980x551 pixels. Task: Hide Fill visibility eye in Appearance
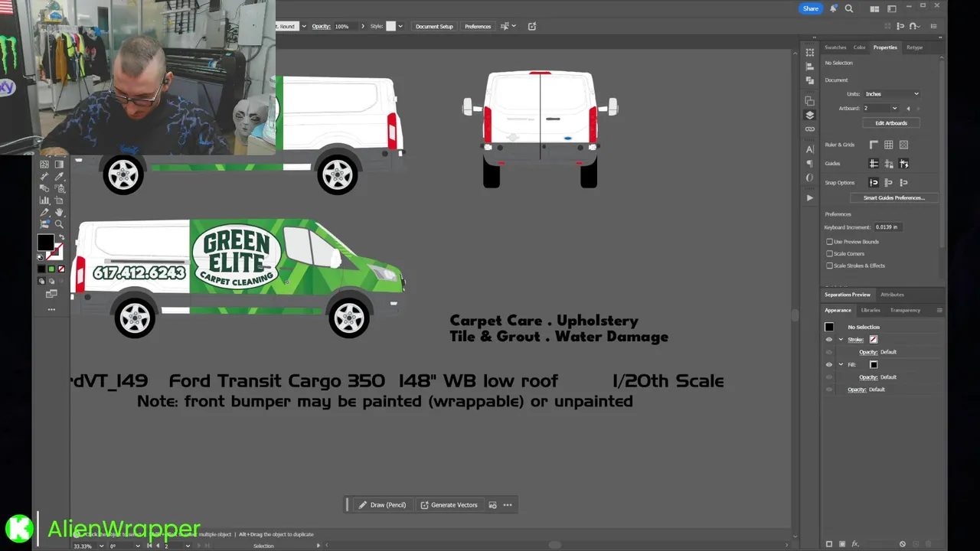tap(828, 364)
